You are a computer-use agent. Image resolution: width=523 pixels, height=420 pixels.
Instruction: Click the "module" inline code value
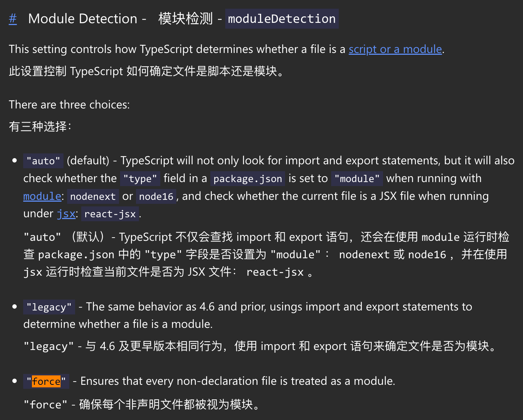(357, 178)
